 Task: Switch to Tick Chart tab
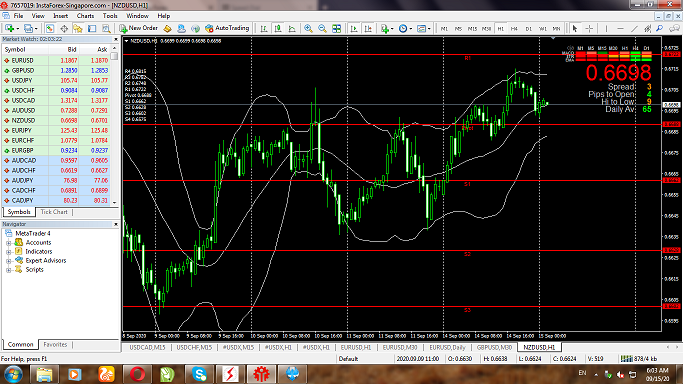(54, 212)
